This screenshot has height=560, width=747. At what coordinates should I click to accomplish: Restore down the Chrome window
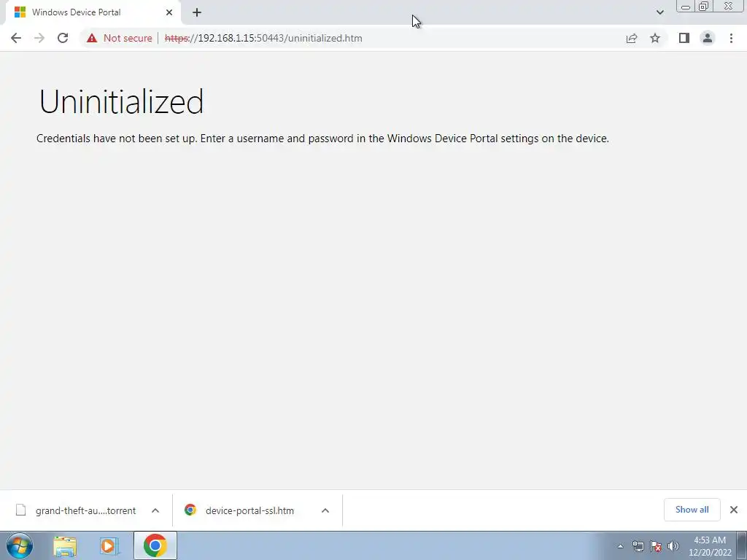(704, 6)
